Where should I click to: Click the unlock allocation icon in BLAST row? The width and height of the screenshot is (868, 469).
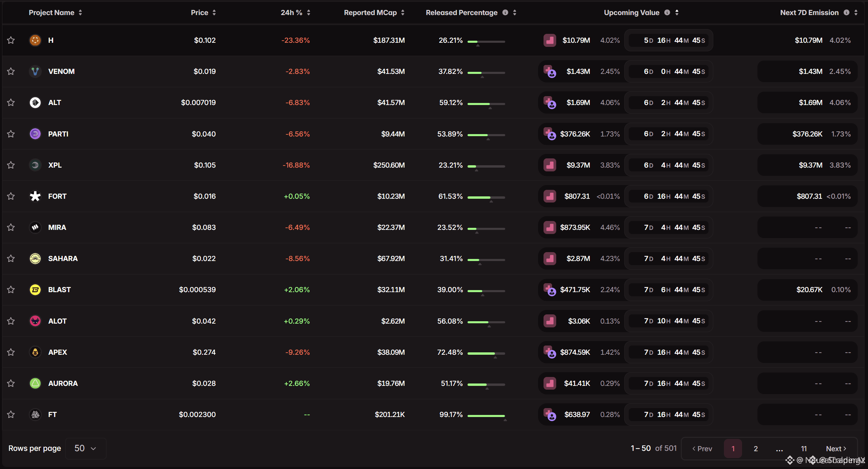coord(550,290)
